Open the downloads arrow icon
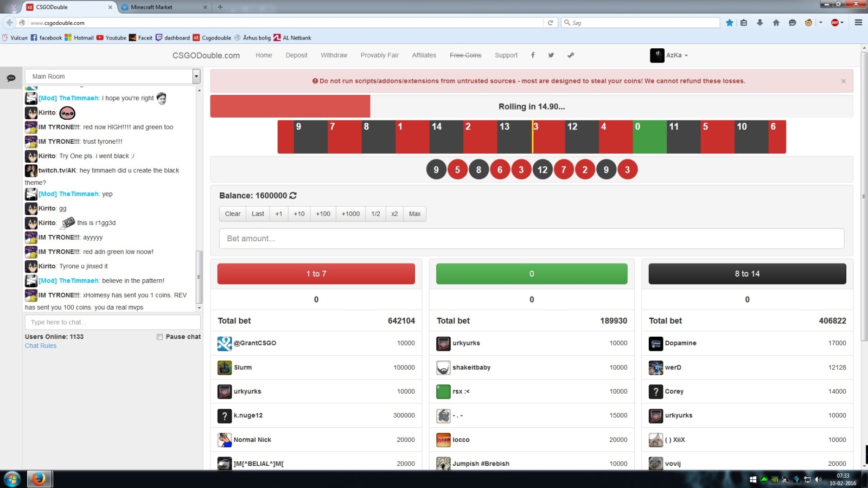The height and width of the screenshot is (488, 868). (x=759, y=23)
